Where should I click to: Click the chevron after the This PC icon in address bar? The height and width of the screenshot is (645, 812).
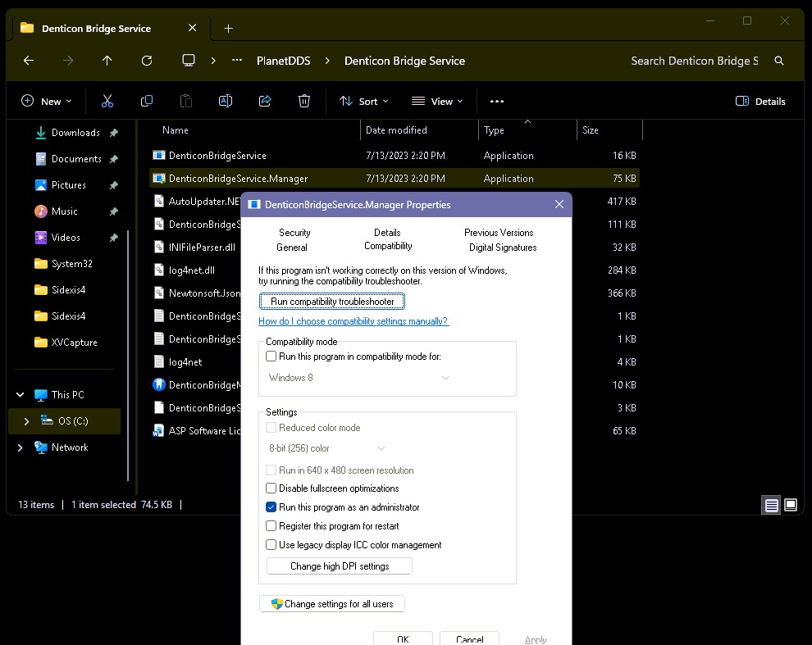[212, 61]
